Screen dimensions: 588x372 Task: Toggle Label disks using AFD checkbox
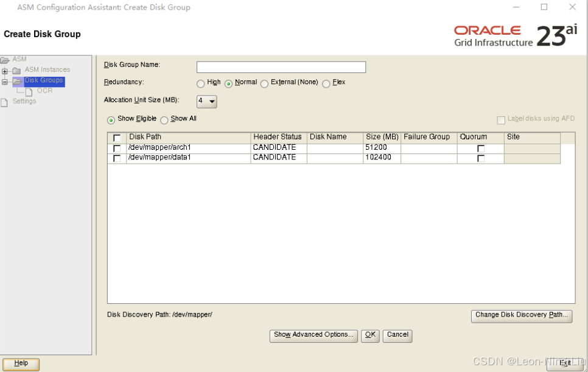pyautogui.click(x=500, y=120)
